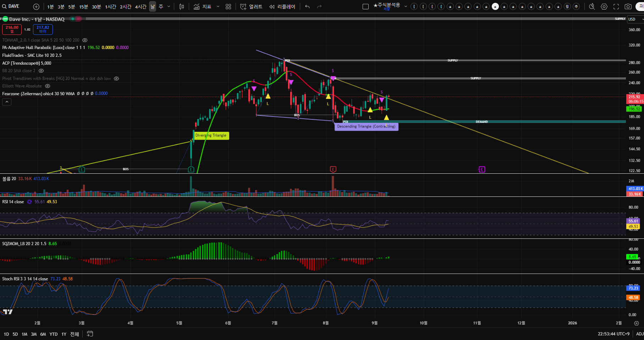Click the Descending Triangle (Contracting) label
The width and height of the screenshot is (644, 340).
[x=366, y=126]
